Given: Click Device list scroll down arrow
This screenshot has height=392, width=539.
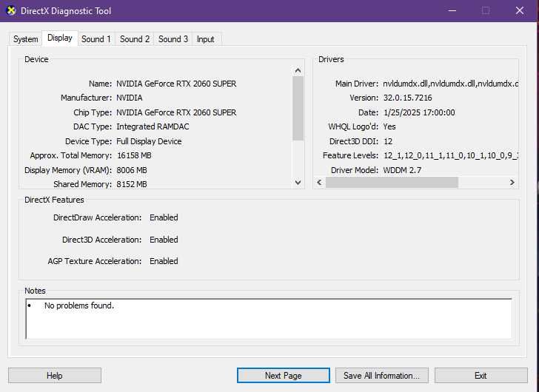Looking at the screenshot, I should point(298,182).
